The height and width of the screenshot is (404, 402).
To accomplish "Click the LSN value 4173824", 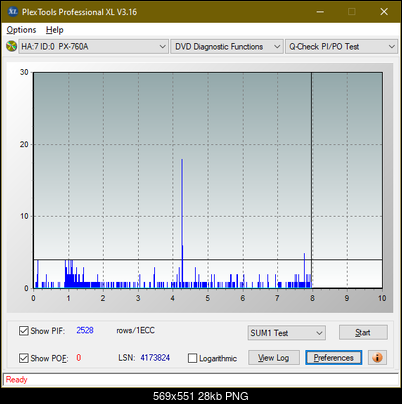I will pyautogui.click(x=155, y=358).
